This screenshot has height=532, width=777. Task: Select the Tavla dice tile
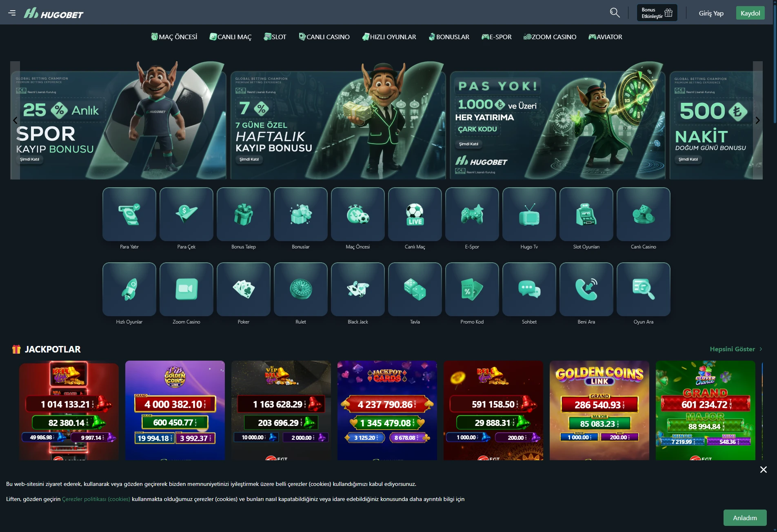coord(415,289)
